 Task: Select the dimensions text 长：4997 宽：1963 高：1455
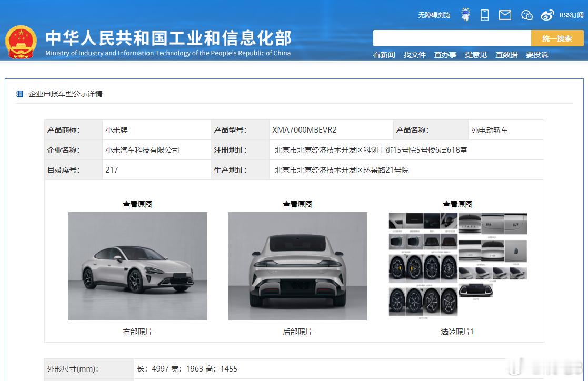coord(187,369)
